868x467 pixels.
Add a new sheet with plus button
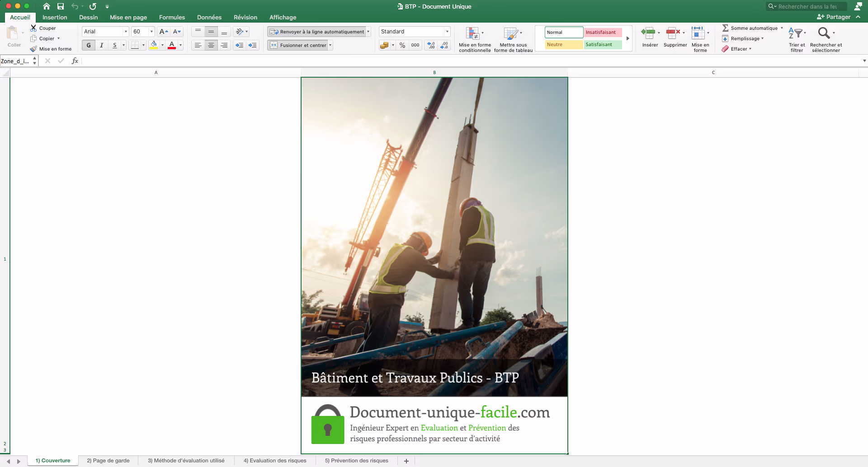click(406, 461)
